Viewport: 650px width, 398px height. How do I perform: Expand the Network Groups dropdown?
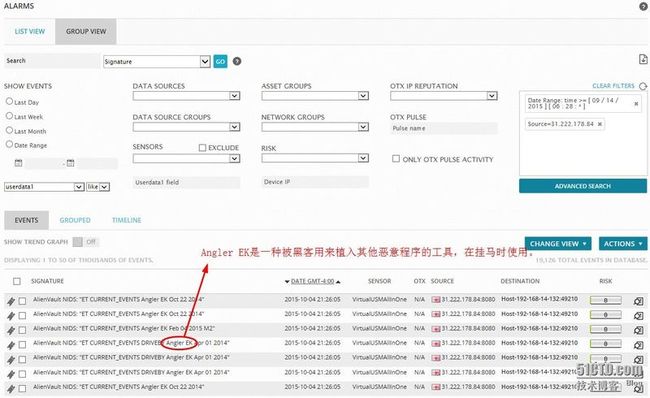point(315,127)
